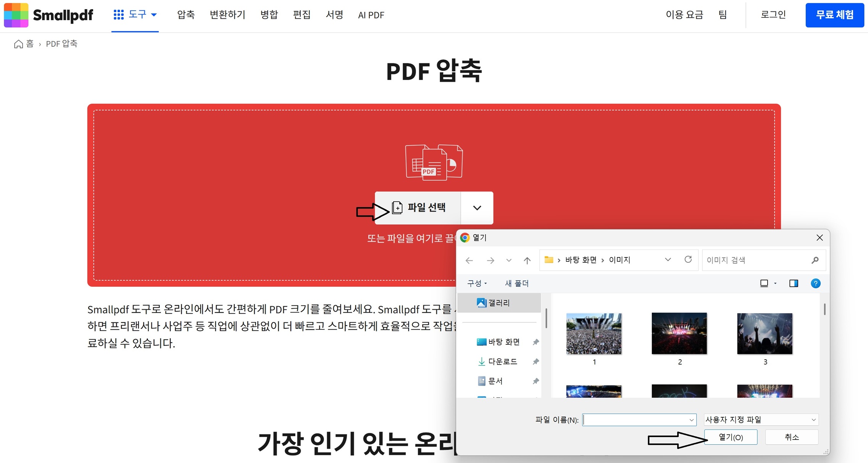Viewport: 868px width, 463px height.
Task: Expand arrow next to 파일 선택 button
Action: (x=477, y=208)
